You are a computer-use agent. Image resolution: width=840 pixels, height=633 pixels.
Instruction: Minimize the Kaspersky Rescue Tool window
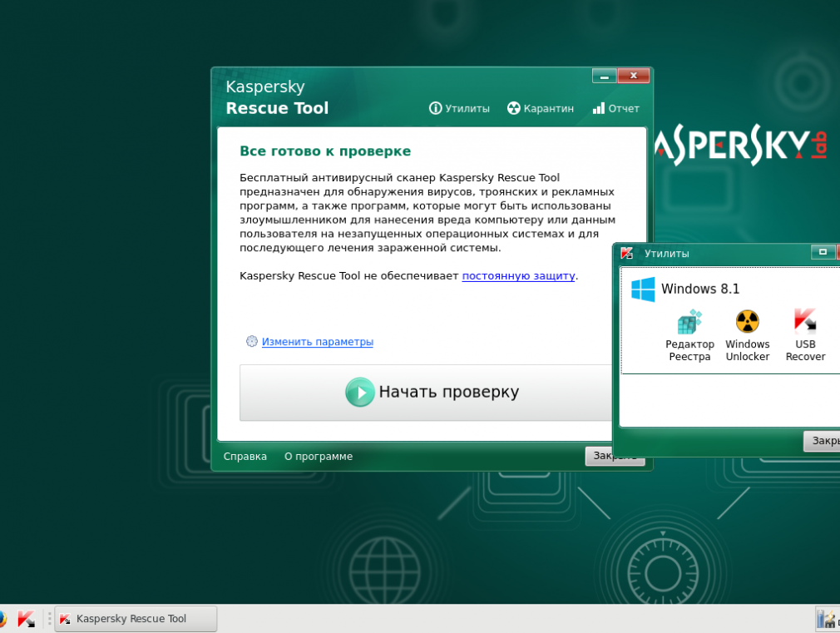click(x=605, y=77)
